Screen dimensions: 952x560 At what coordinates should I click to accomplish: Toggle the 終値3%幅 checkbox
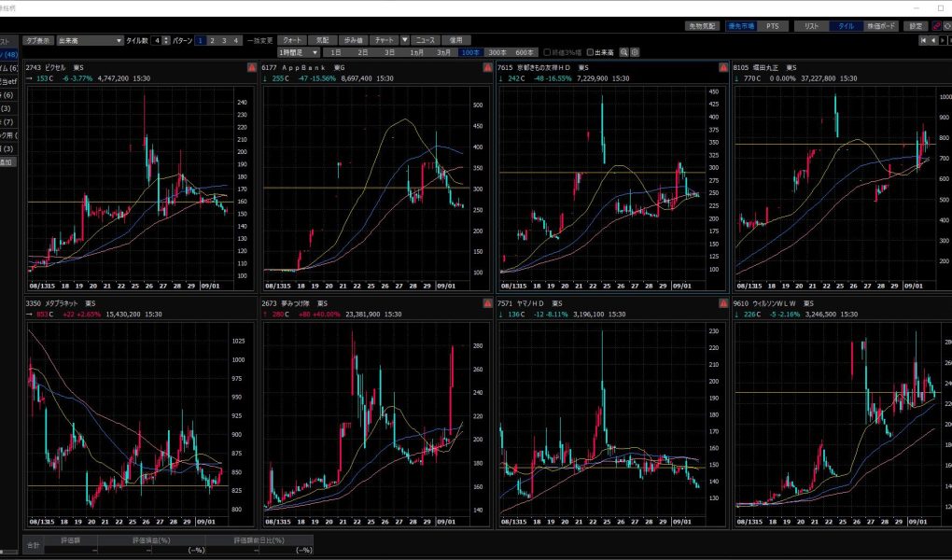[x=546, y=52]
